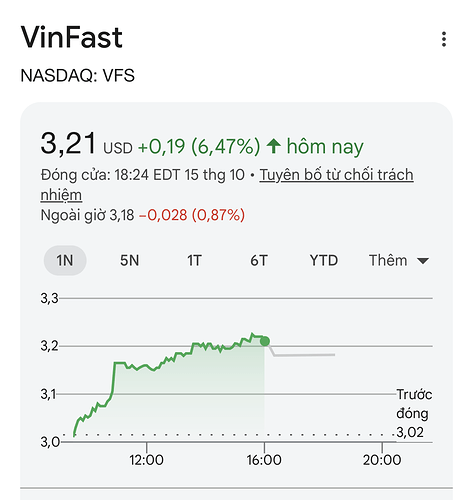Open Tuyên bố từ chối trách nhiệm link

pos(227,185)
